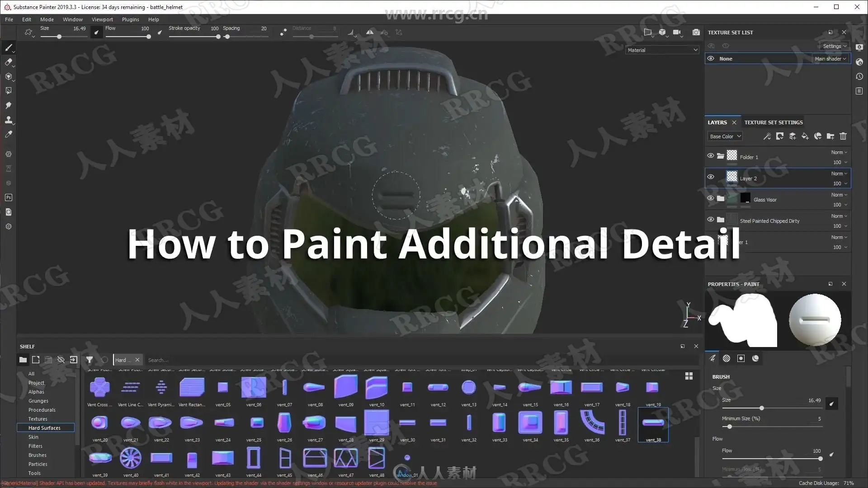Switch to Texture Set Settings tab
This screenshot has width=868, height=488.
774,122
